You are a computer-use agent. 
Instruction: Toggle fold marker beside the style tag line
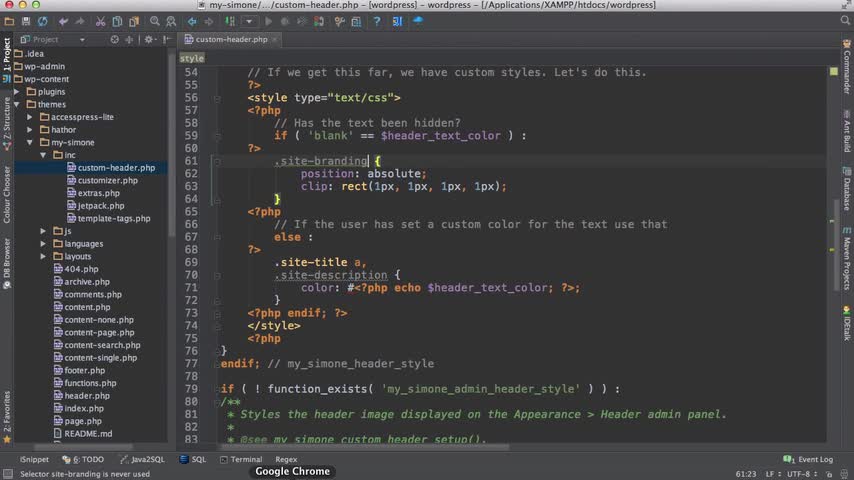coord(216,98)
